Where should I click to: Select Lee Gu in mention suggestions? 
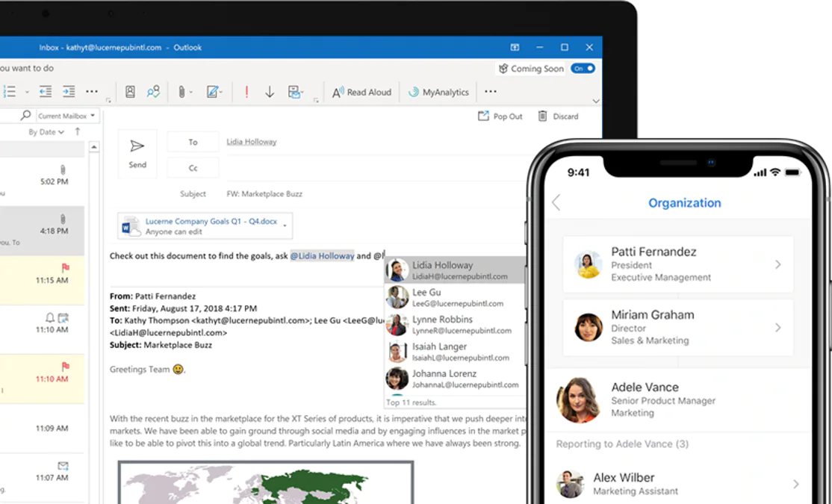pos(455,297)
